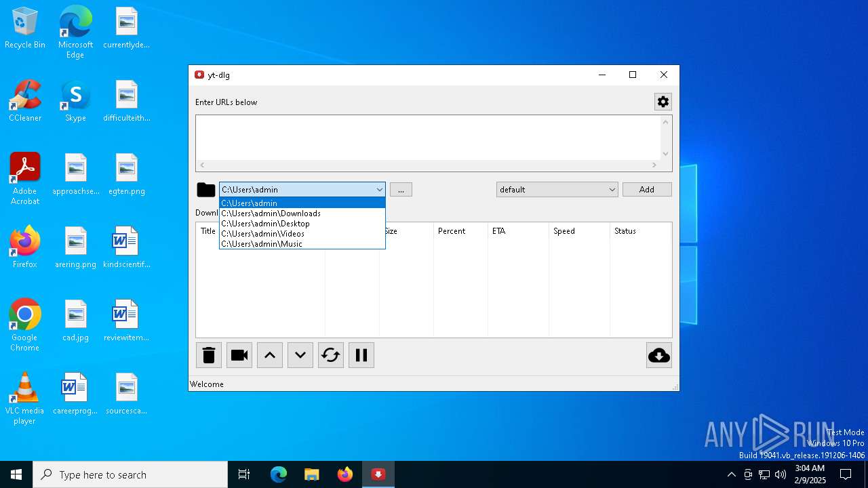The image size is (868, 488).
Task: Click the Speed column header
Action: [x=579, y=231]
